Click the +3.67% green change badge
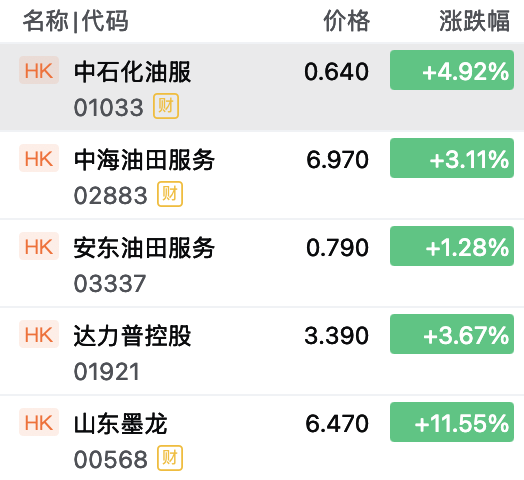The image size is (524, 480). (x=452, y=334)
